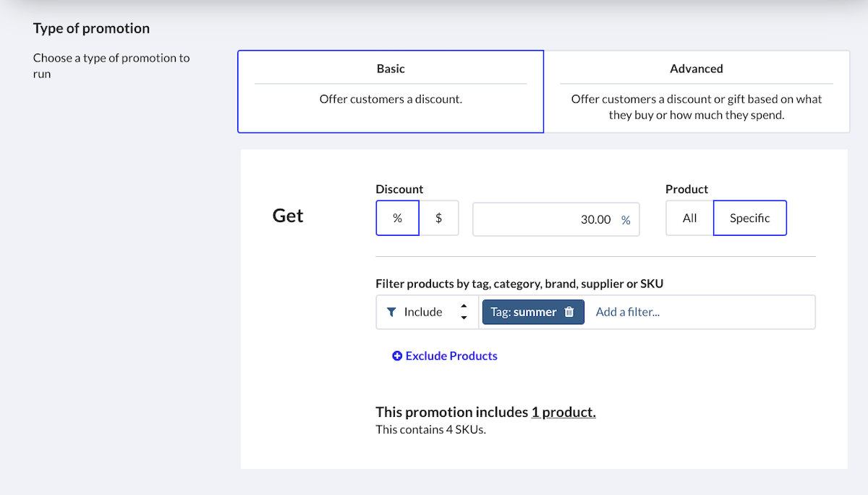Screen dimensions: 868x495
Task: Open the 1 product link
Action: point(563,412)
